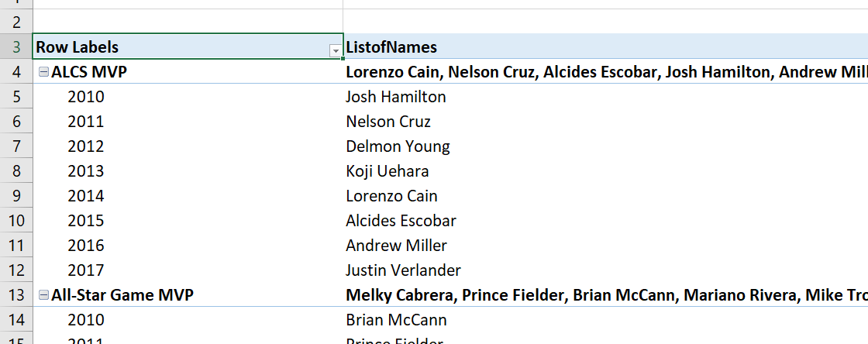Collapse the ALCS MVP group

43,72
